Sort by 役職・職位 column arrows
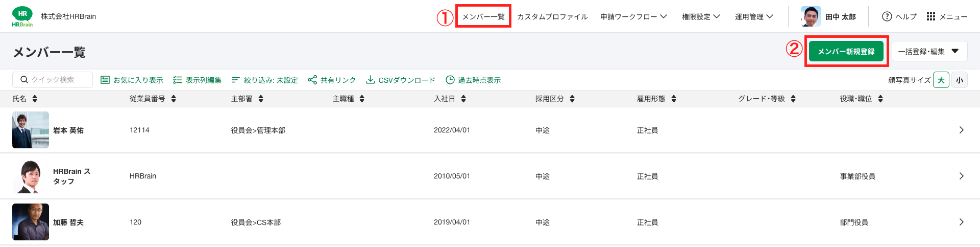This screenshot has width=980, height=247. [x=880, y=99]
